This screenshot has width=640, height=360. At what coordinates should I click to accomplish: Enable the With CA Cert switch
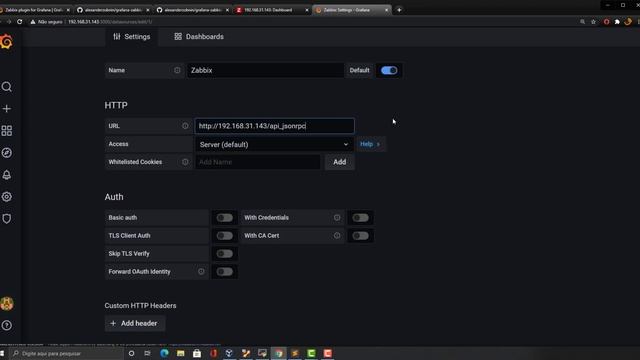click(x=360, y=236)
